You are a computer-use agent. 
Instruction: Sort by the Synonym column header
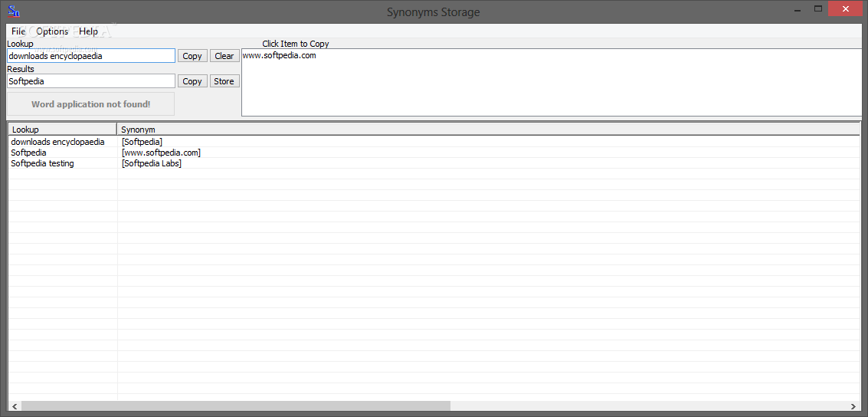click(x=488, y=130)
